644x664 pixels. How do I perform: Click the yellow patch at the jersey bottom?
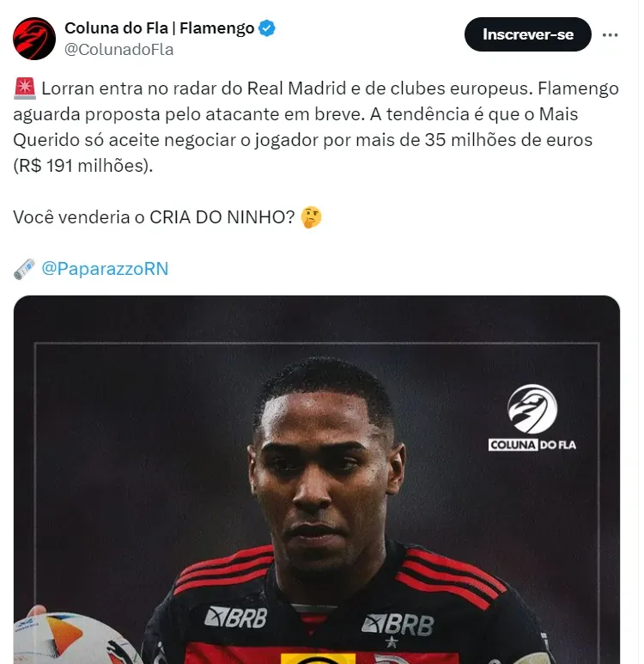pos(318,659)
